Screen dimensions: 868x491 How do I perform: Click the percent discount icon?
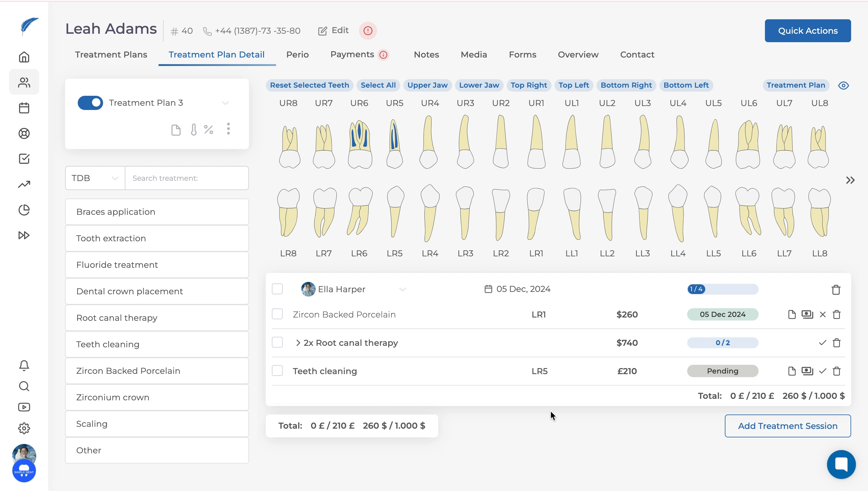tap(209, 130)
